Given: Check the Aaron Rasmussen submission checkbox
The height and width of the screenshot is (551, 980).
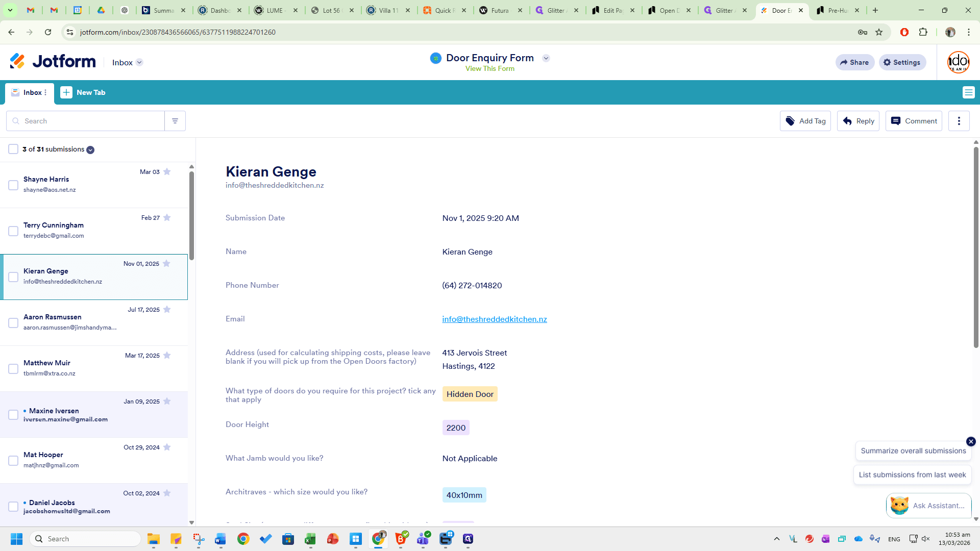Looking at the screenshot, I should click(x=13, y=323).
